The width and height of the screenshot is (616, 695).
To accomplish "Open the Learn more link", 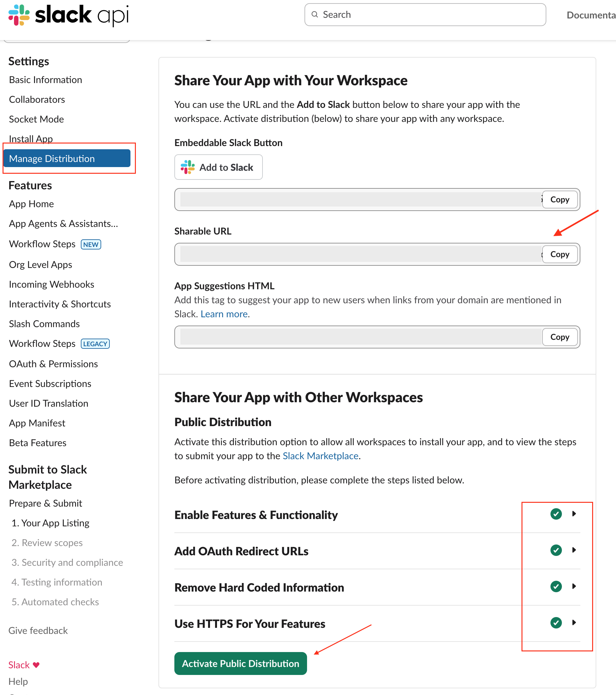I will click(224, 313).
